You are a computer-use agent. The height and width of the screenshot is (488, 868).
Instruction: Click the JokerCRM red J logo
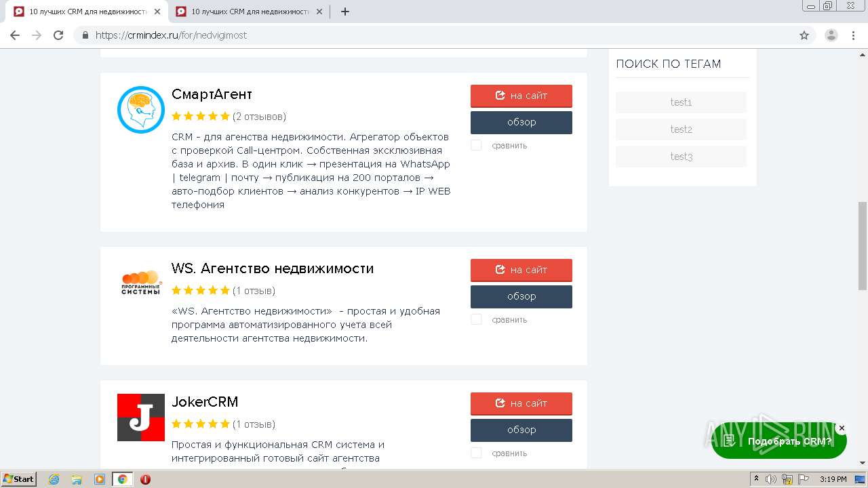pos(141,418)
